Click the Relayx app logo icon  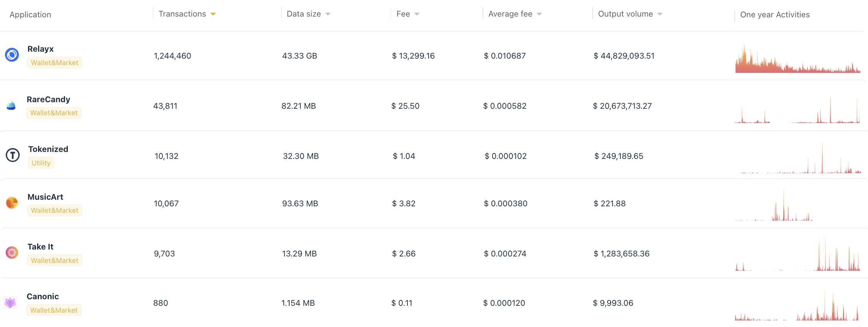coord(12,55)
